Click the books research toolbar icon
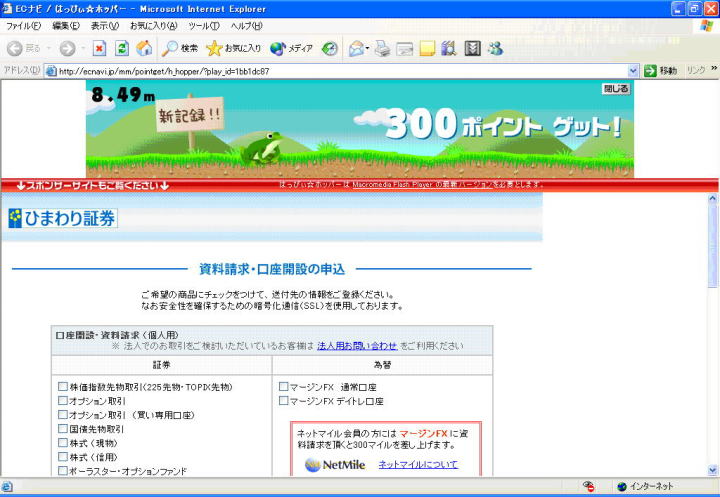720x497 pixels. tap(449, 48)
